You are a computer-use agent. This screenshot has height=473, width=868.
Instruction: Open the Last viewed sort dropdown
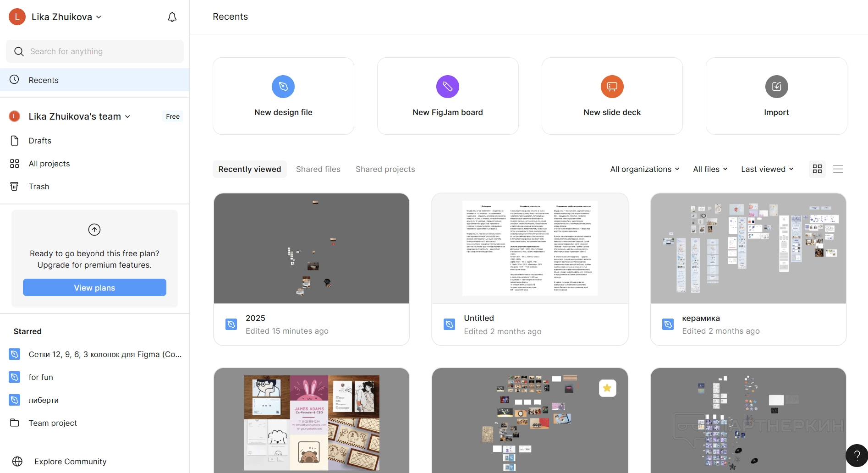point(767,169)
